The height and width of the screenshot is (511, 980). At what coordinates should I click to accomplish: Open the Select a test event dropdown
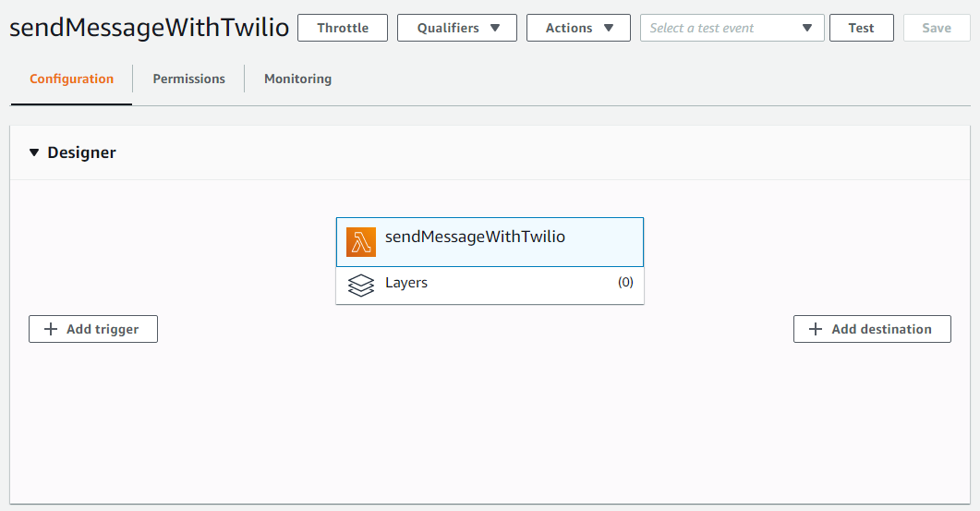pos(732,28)
